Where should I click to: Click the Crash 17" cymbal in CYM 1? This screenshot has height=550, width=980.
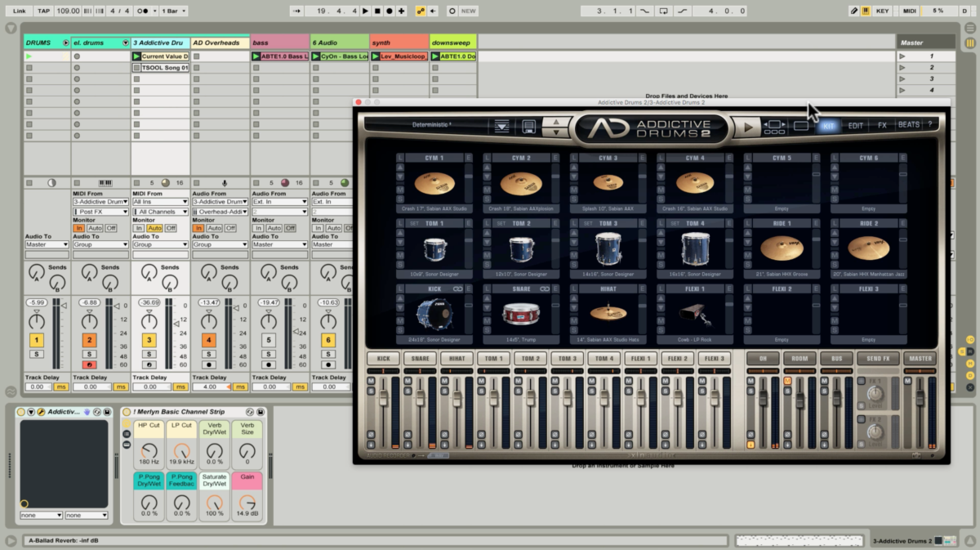434,184
